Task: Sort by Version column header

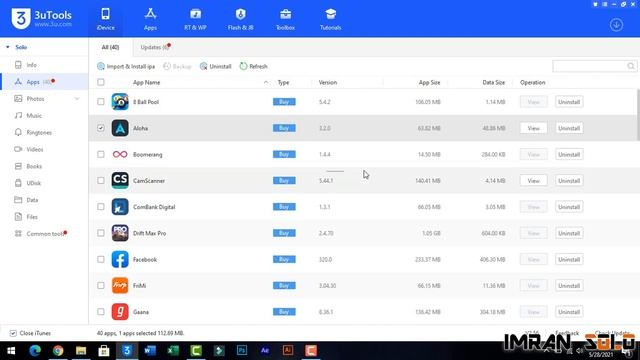Action: coord(328,82)
